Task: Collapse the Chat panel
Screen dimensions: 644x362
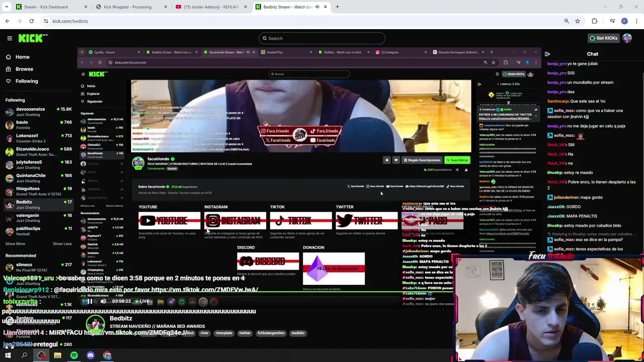Action: point(547,54)
